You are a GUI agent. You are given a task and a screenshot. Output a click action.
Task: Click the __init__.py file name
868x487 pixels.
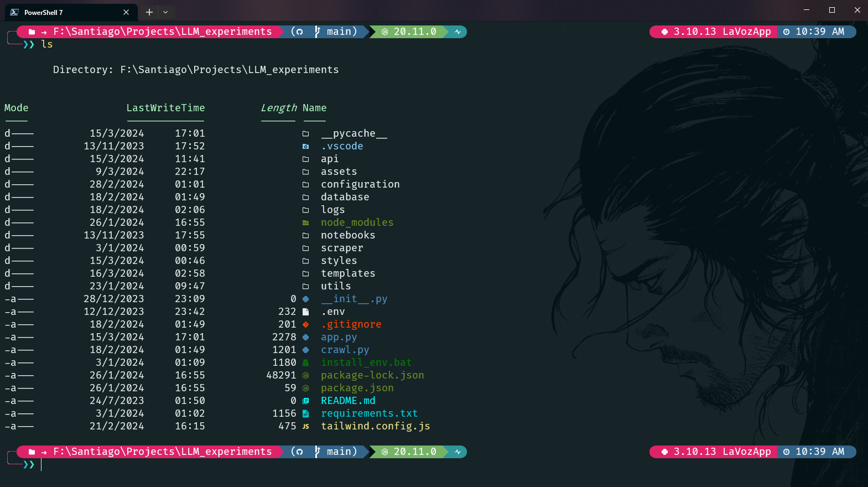354,299
